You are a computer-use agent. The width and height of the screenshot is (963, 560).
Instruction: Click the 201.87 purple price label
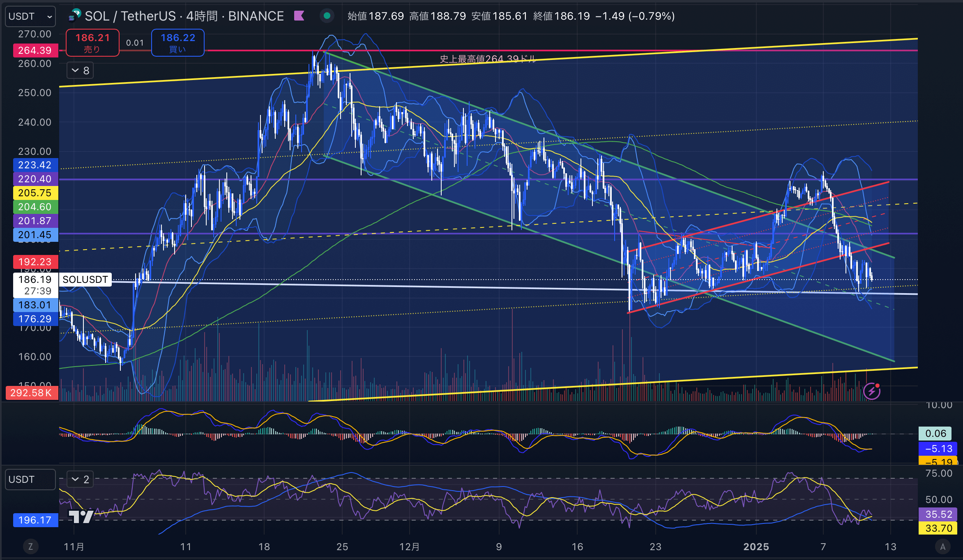35,221
